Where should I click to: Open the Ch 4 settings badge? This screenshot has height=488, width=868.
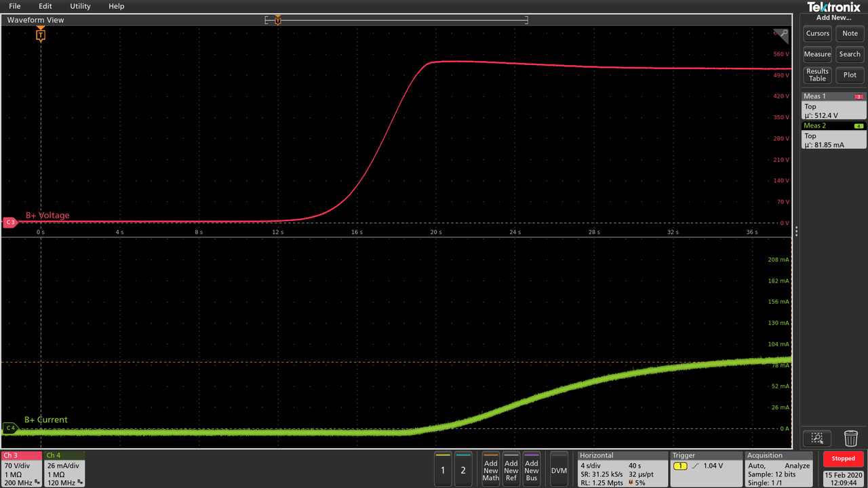(64, 468)
